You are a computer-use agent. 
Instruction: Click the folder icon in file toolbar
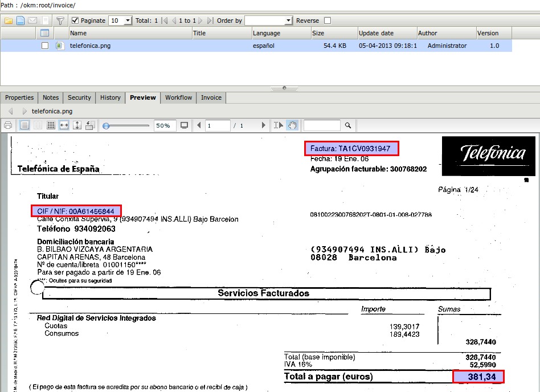pyautogui.click(x=9, y=21)
